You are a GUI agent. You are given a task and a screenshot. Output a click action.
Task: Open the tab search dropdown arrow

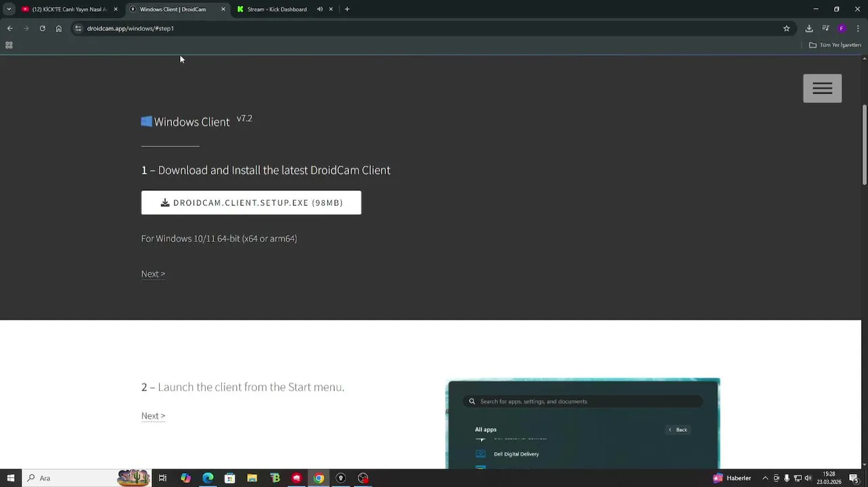[x=9, y=9]
